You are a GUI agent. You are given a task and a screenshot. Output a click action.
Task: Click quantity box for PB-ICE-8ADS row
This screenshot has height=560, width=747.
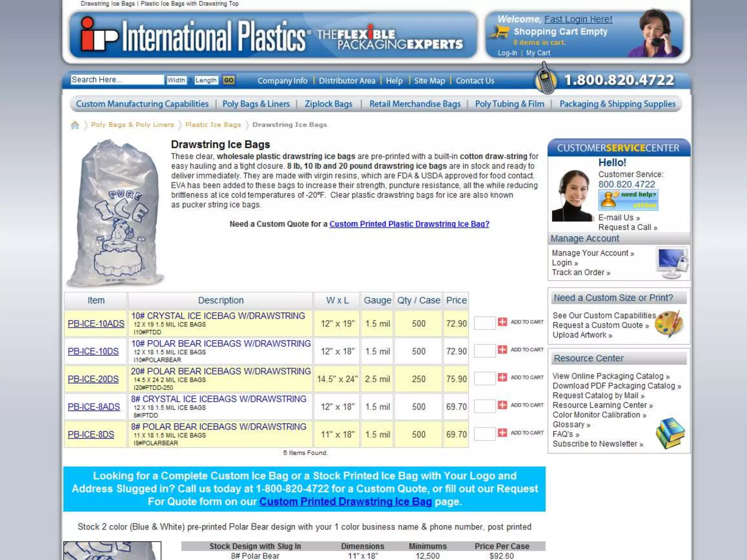(x=484, y=405)
